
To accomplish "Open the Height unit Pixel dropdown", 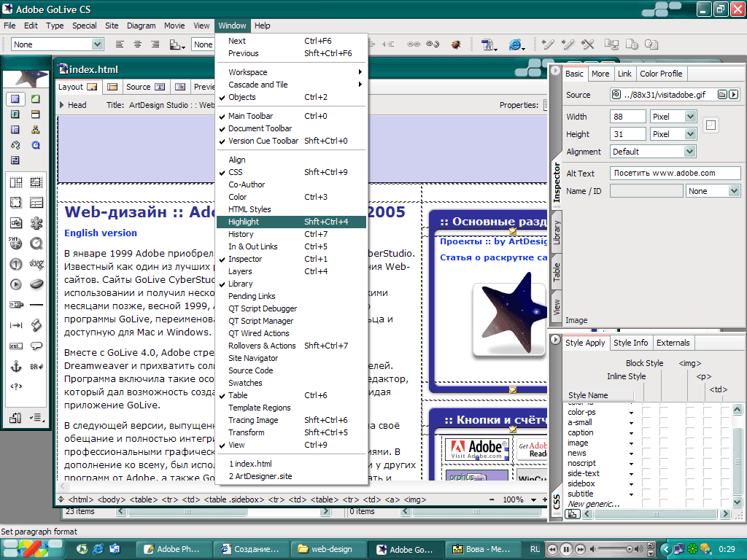I will coord(673,134).
